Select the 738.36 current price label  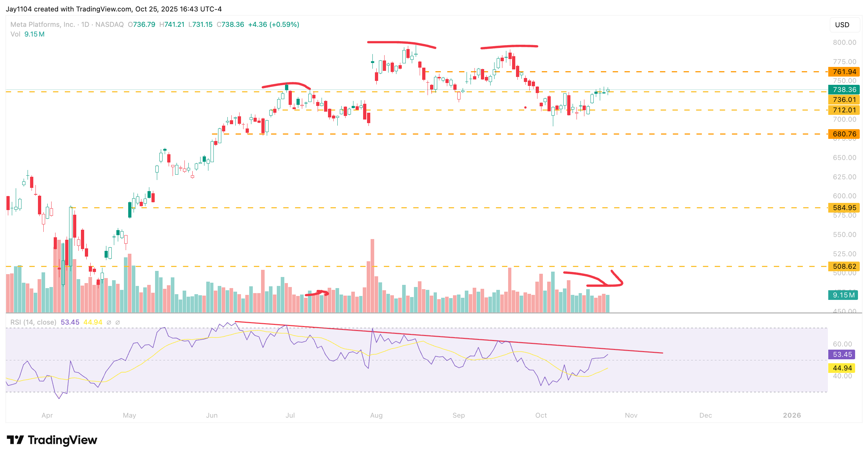(844, 89)
